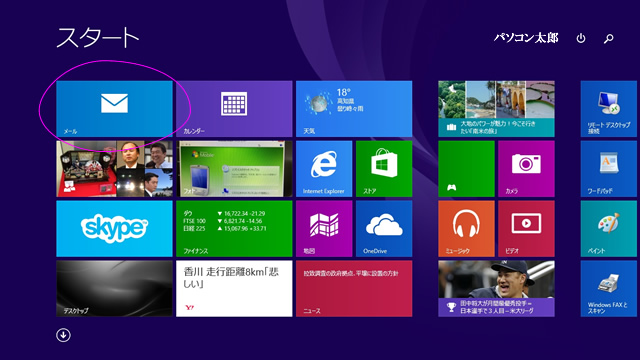Image resolution: width=640 pixels, height=360 pixels.
Task: Open the Maps (地図) tile
Action: click(324, 229)
